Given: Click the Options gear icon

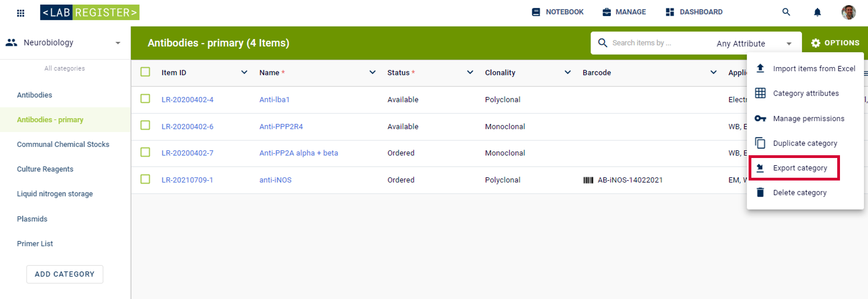Looking at the screenshot, I should [x=816, y=43].
